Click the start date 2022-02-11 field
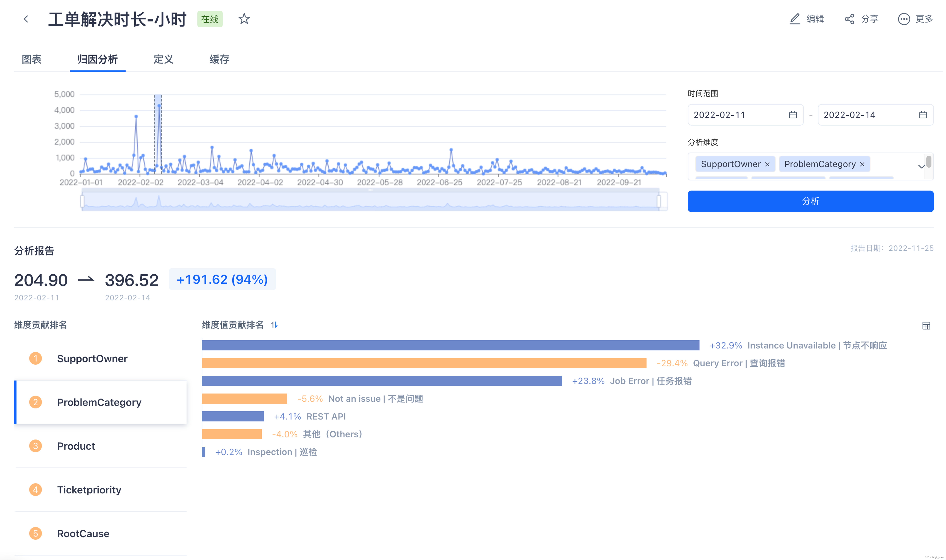 coord(736,115)
